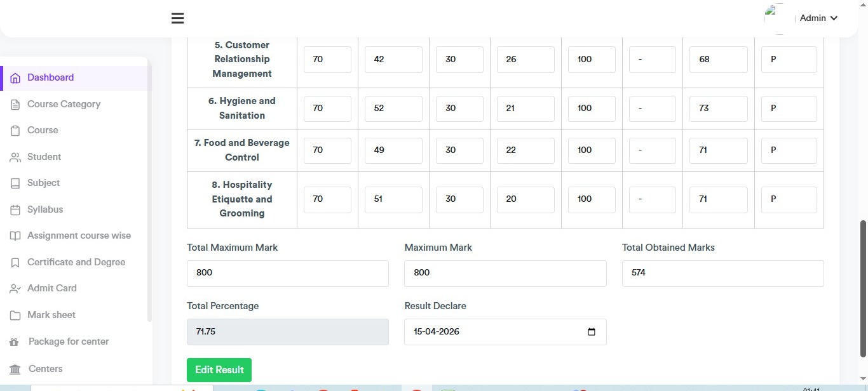Open the date picker calendar icon
This screenshot has width=868, height=391.
click(592, 332)
